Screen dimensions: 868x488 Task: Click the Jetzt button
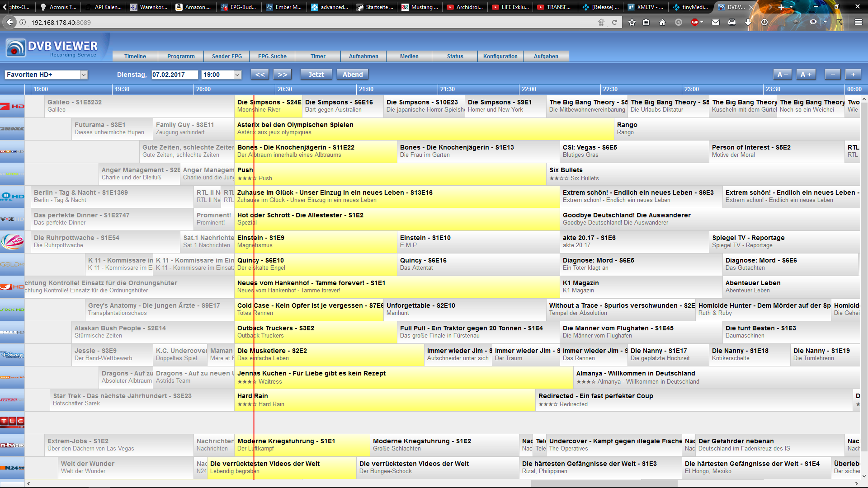coord(316,75)
